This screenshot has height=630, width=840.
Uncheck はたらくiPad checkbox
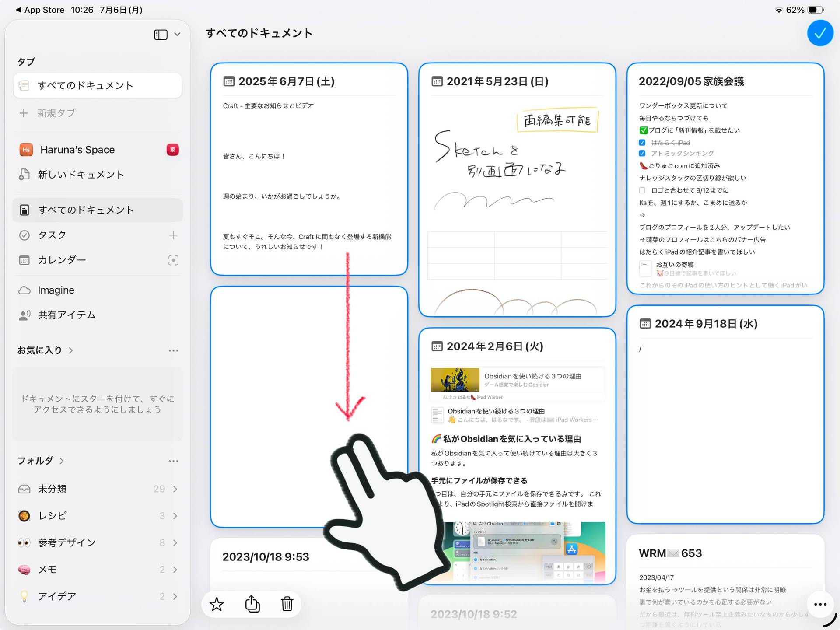pos(642,143)
